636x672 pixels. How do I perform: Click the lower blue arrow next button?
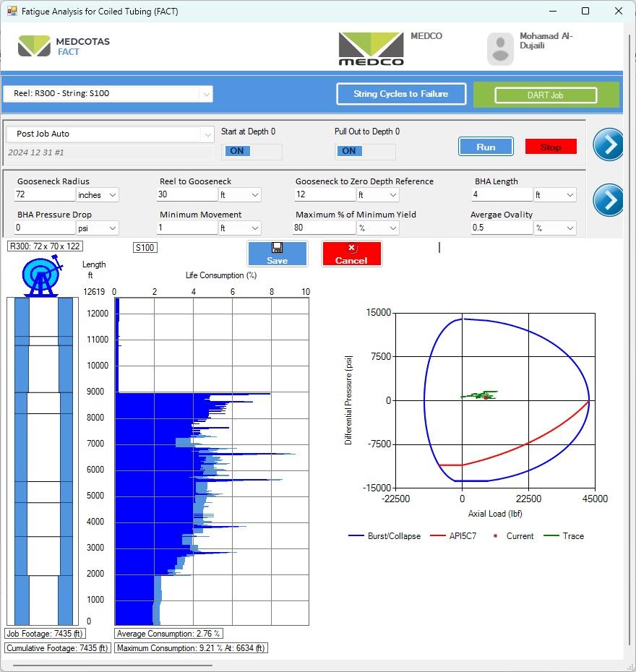[x=608, y=200]
